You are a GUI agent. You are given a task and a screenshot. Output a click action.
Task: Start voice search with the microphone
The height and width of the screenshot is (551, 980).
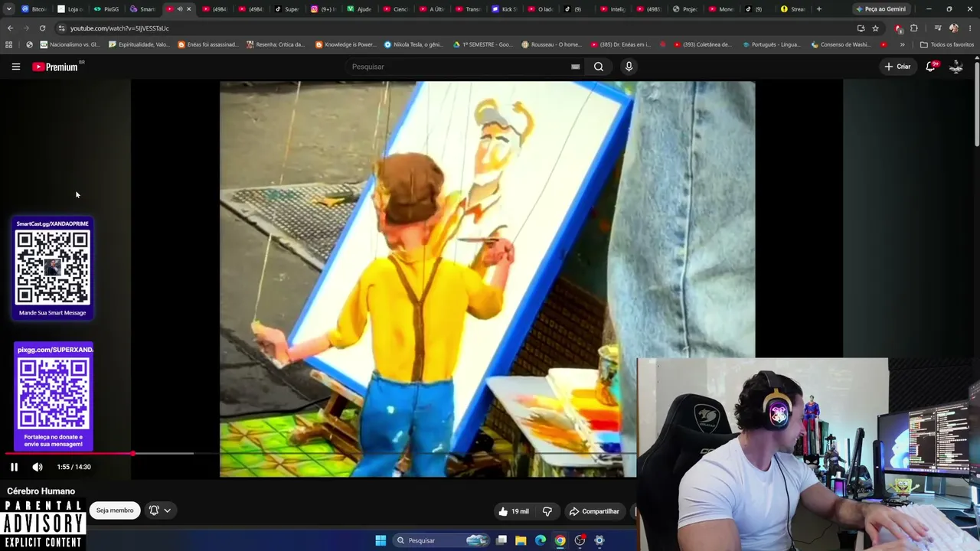click(629, 67)
